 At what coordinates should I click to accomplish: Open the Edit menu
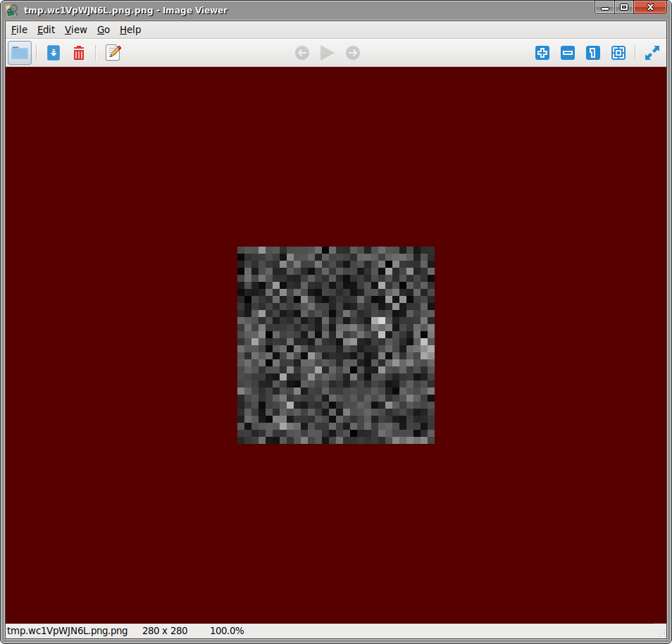46,30
